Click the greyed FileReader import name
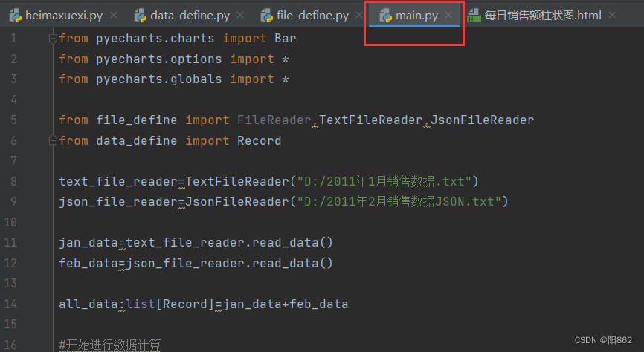This screenshot has width=644, height=352. point(274,120)
